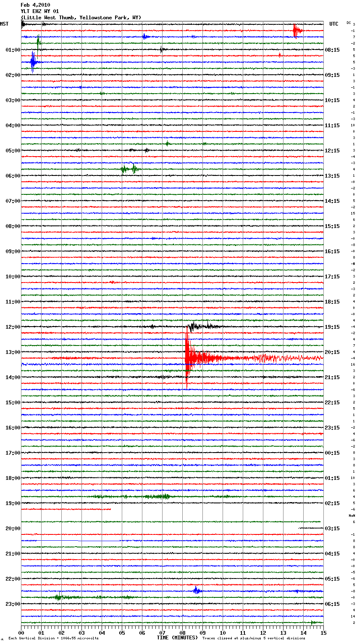This screenshot has height=644, width=357.
Task: Select the 05:00 MST time label
Action: (x=13, y=151)
